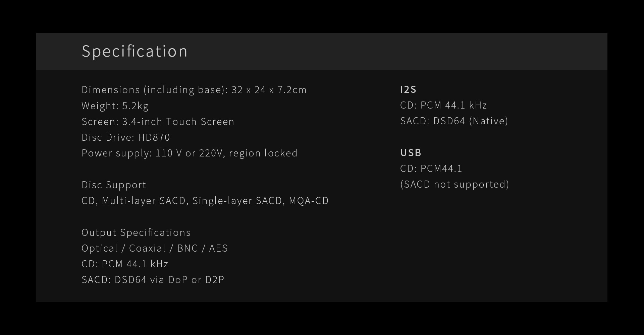Click the Output Specifications label
The height and width of the screenshot is (335, 644).
click(x=136, y=232)
